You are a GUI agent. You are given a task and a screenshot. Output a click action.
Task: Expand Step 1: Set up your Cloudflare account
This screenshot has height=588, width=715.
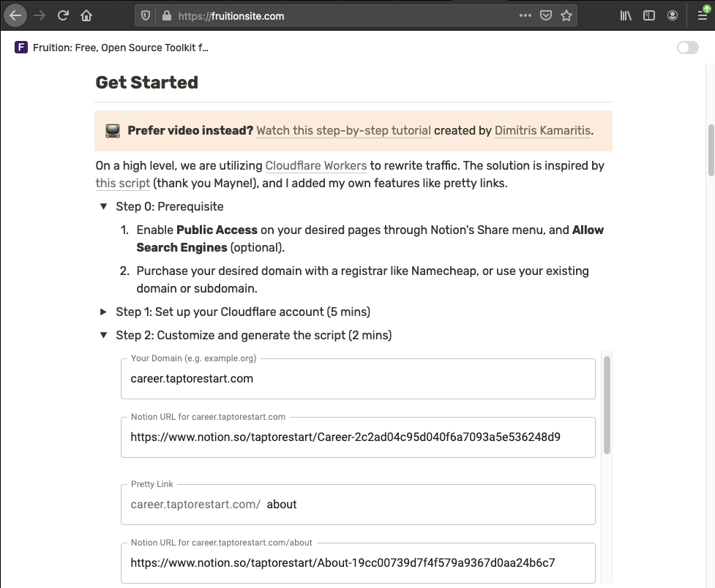(103, 312)
